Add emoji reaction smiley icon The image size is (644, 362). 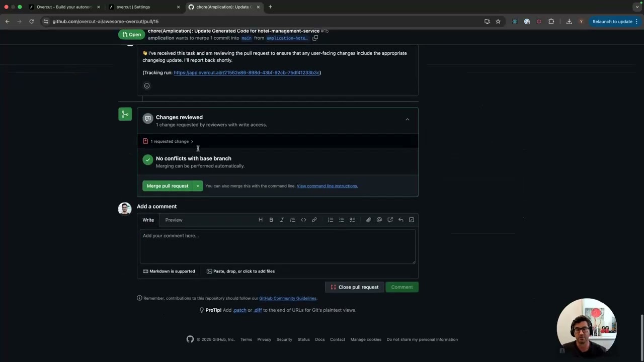click(147, 85)
